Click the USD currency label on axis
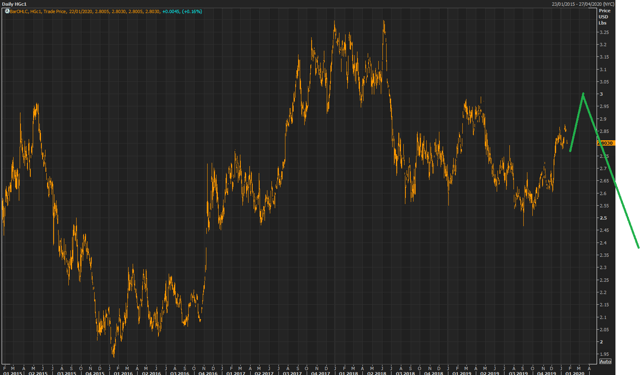The width and height of the screenshot is (640, 375). [603, 17]
